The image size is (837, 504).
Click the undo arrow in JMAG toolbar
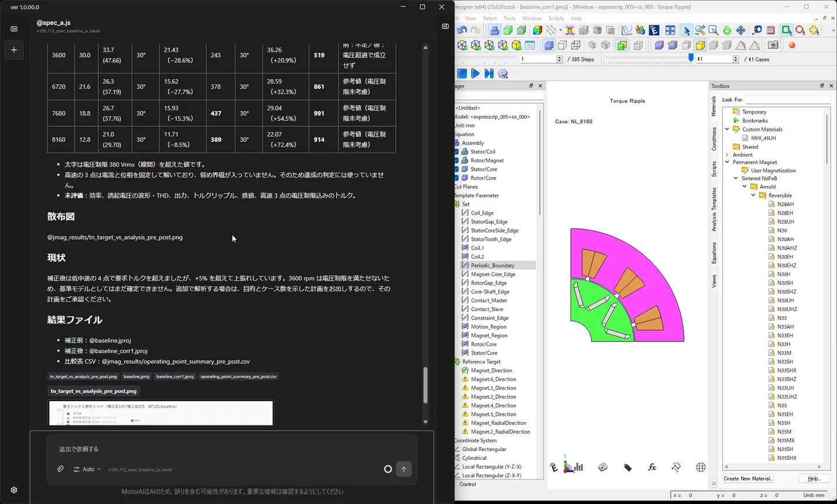pyautogui.click(x=462, y=30)
